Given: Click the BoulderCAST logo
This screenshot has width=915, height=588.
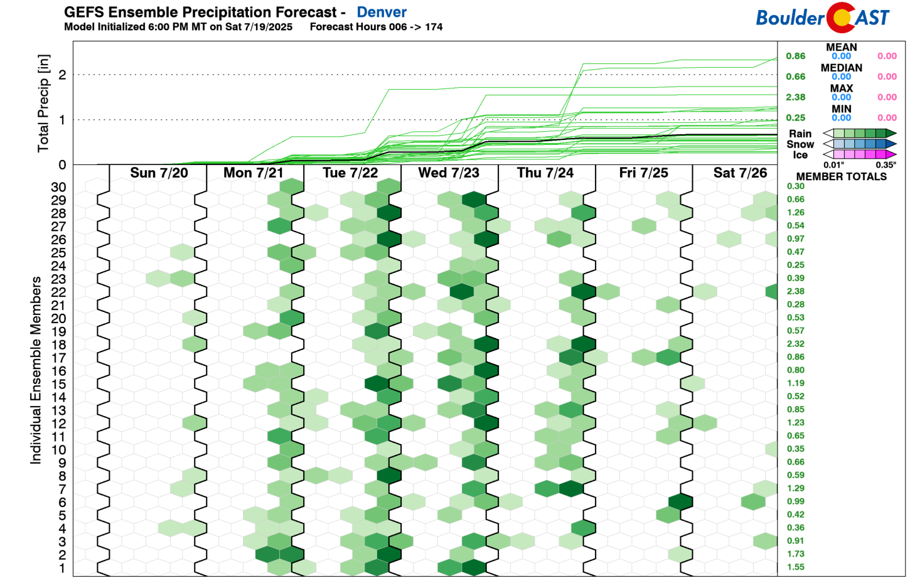Looking at the screenshot, I should coord(822,18).
